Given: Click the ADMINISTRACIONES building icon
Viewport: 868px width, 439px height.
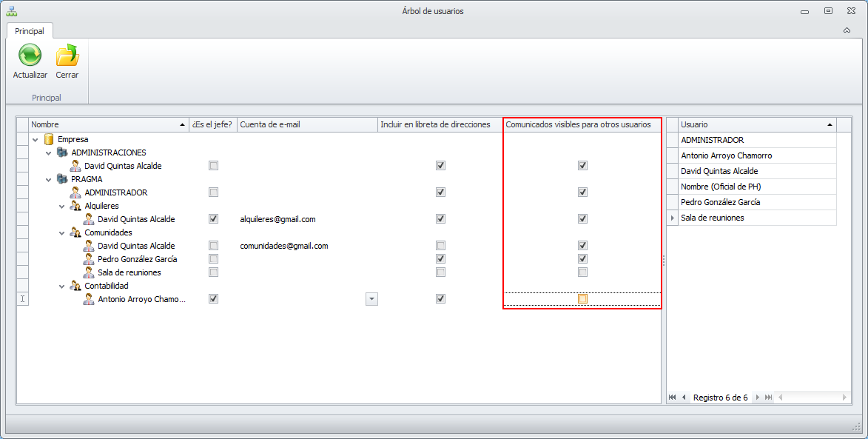Looking at the screenshot, I should pyautogui.click(x=62, y=153).
